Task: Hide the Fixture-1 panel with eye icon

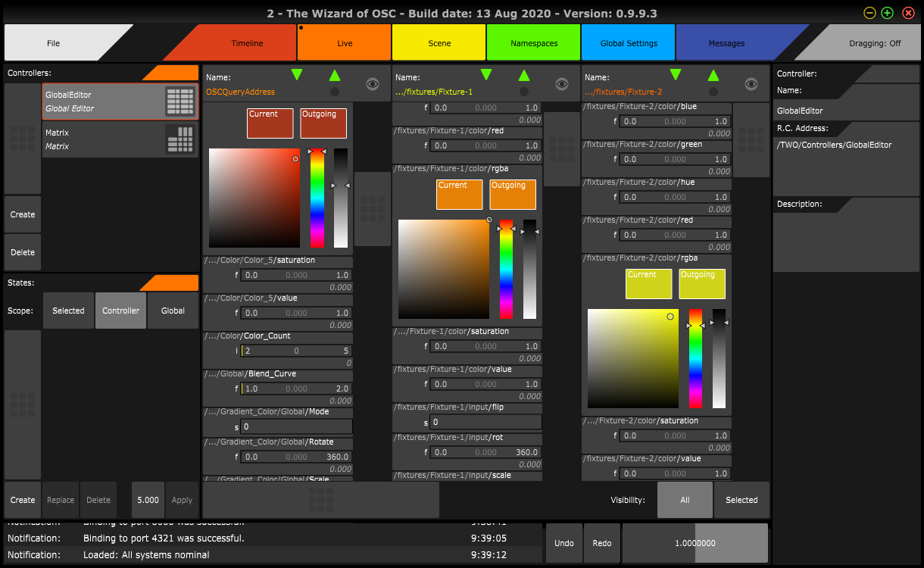Action: 561,84
